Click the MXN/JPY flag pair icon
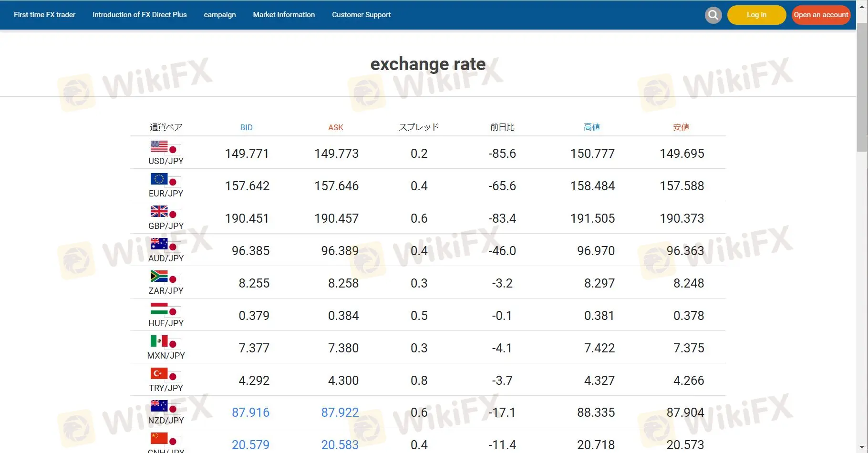The image size is (868, 453). tap(165, 342)
